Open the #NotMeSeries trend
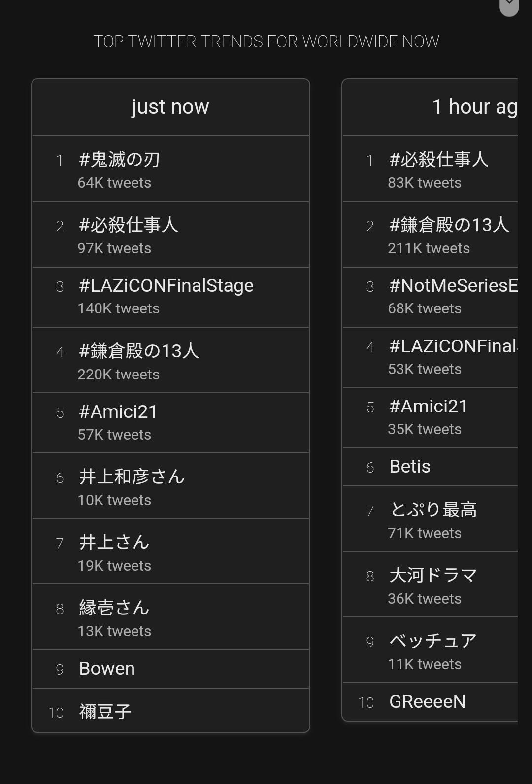The image size is (532, 784). [453, 286]
